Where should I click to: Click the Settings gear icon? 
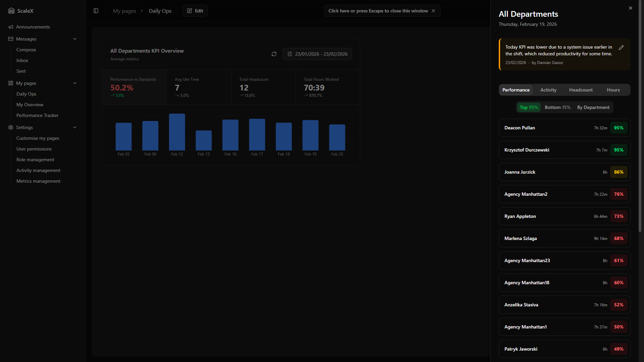coord(11,127)
